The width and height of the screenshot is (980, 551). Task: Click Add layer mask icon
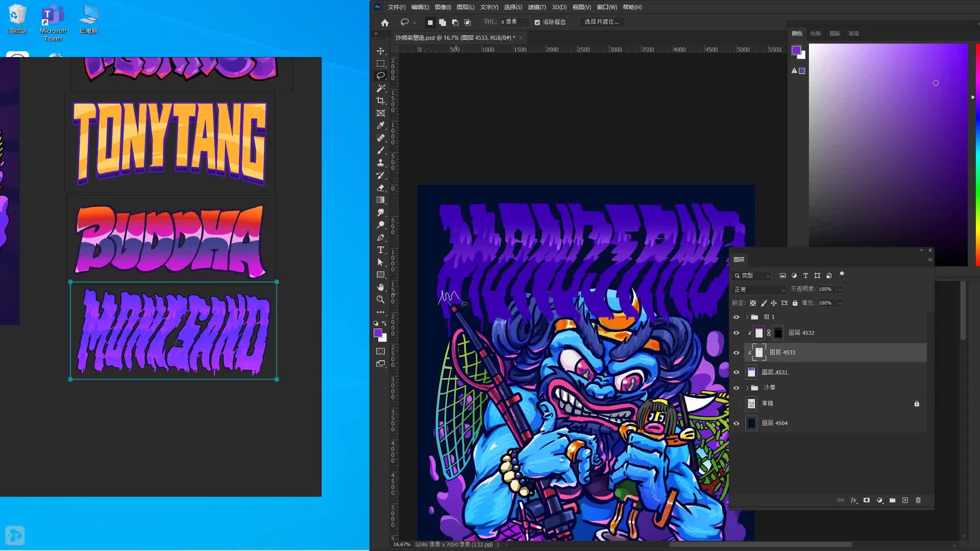pos(867,500)
